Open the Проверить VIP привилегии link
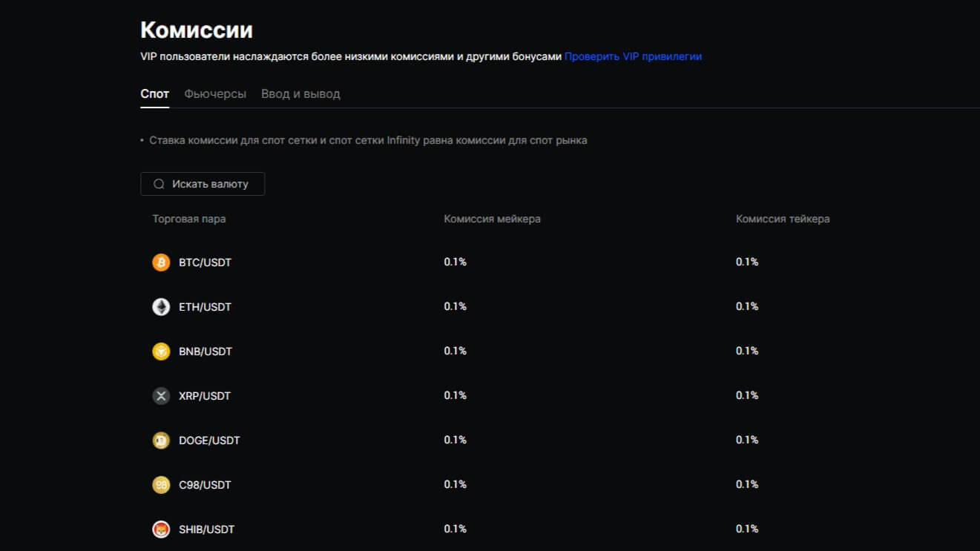980x551 pixels. [633, 56]
